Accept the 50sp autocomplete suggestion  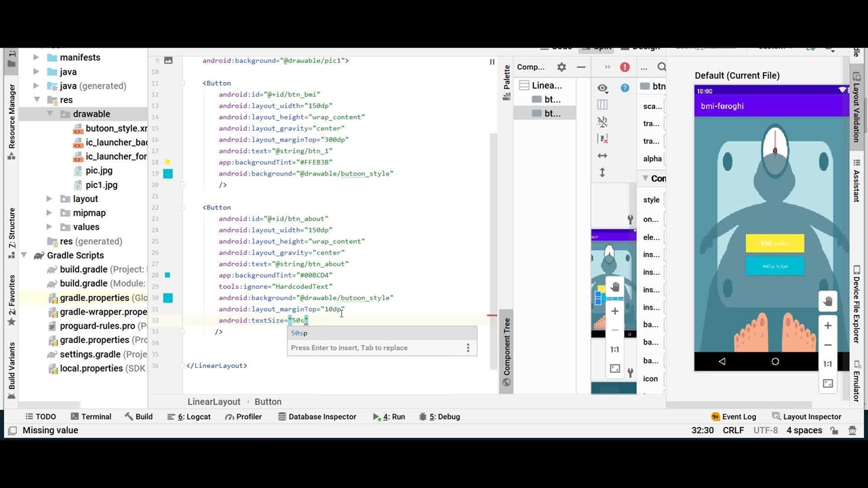pos(299,333)
